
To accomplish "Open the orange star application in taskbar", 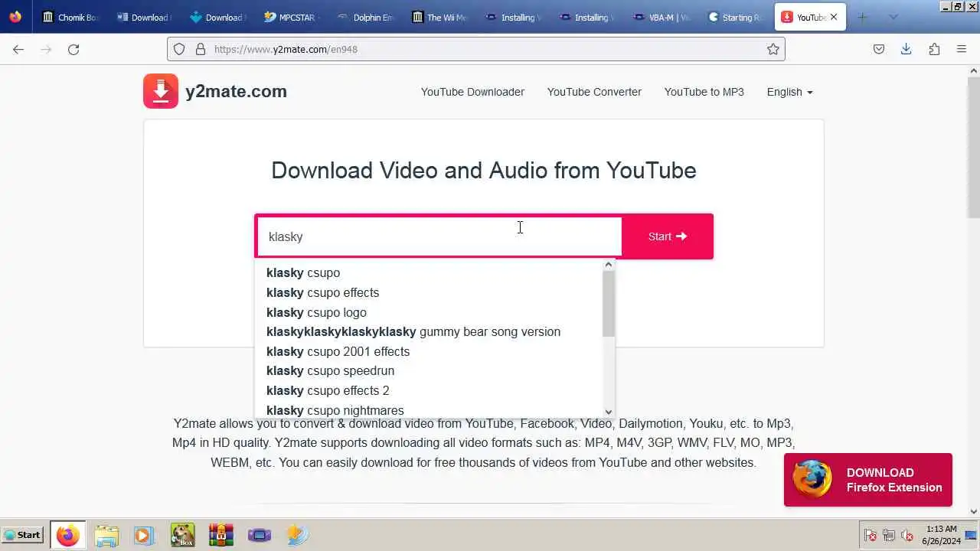I will [297, 535].
